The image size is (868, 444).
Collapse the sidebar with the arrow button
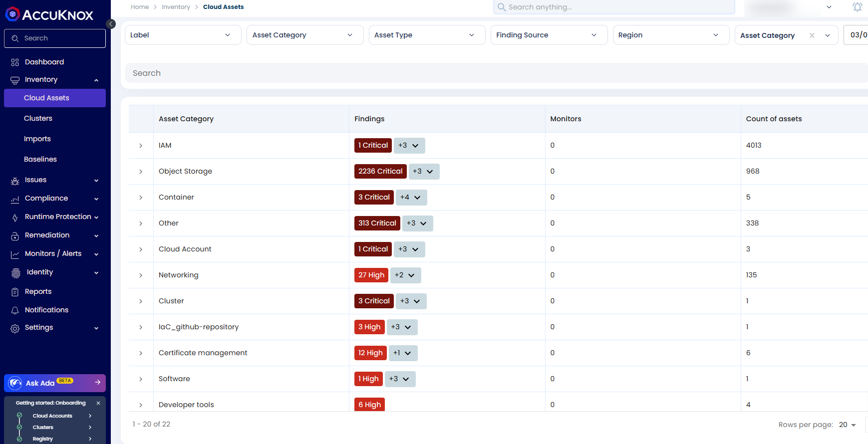[x=111, y=24]
